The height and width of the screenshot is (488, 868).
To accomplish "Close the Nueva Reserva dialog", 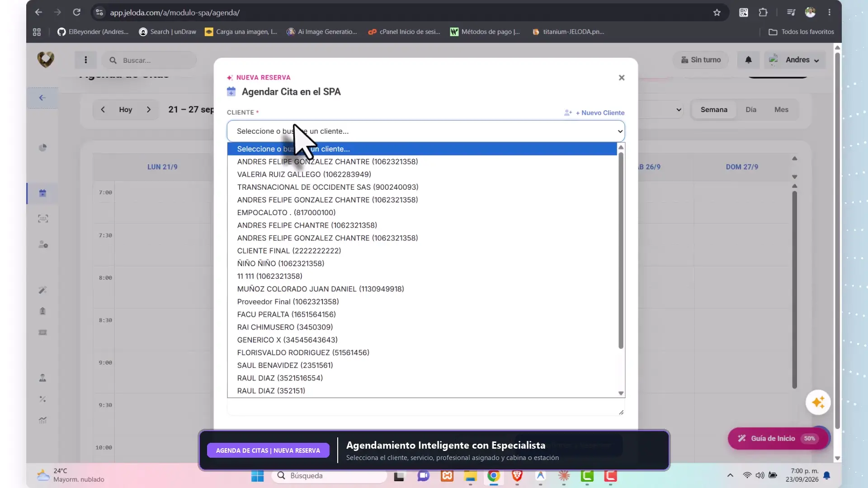I will pos(622,78).
